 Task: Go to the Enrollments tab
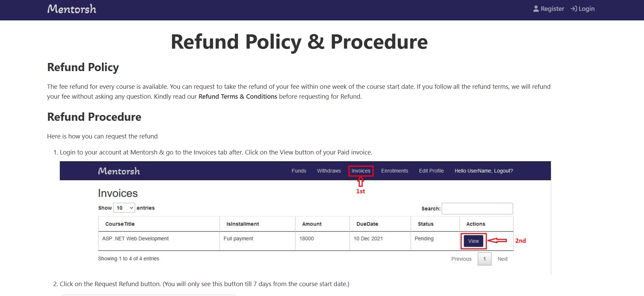pyautogui.click(x=394, y=171)
